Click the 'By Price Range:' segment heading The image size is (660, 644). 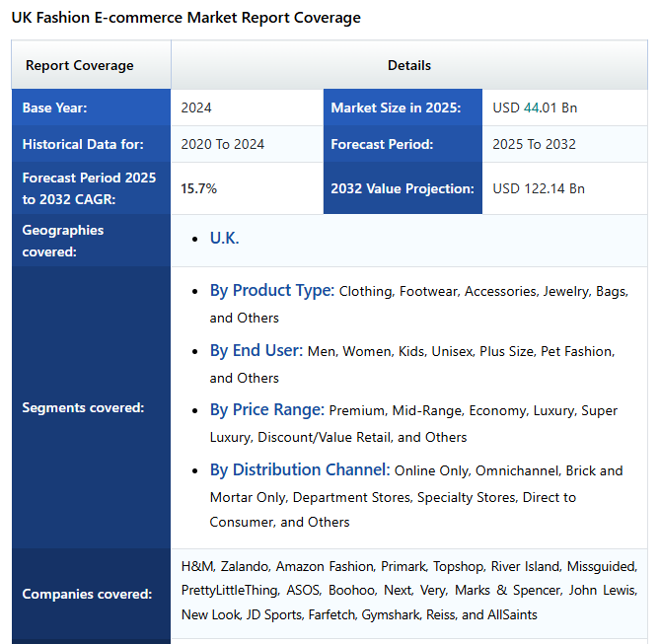(267, 409)
